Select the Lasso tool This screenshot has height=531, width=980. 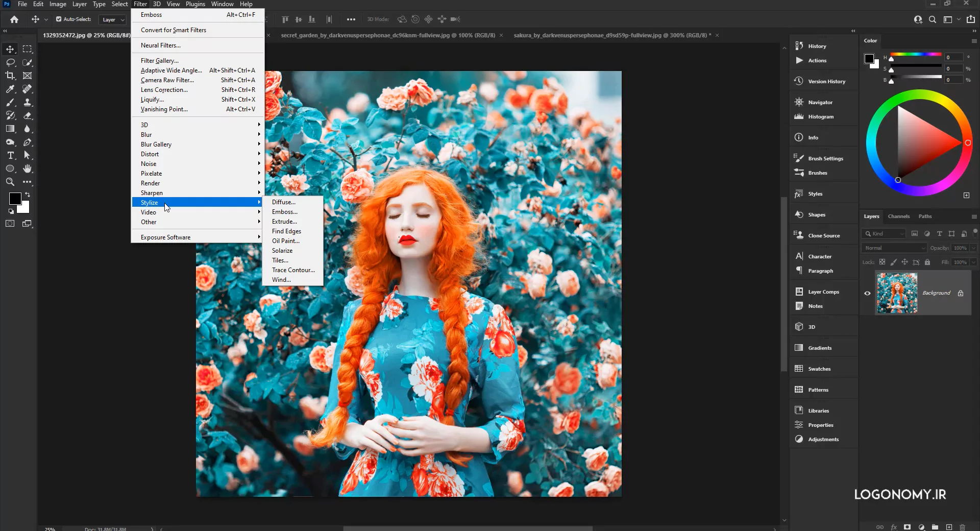[10, 62]
